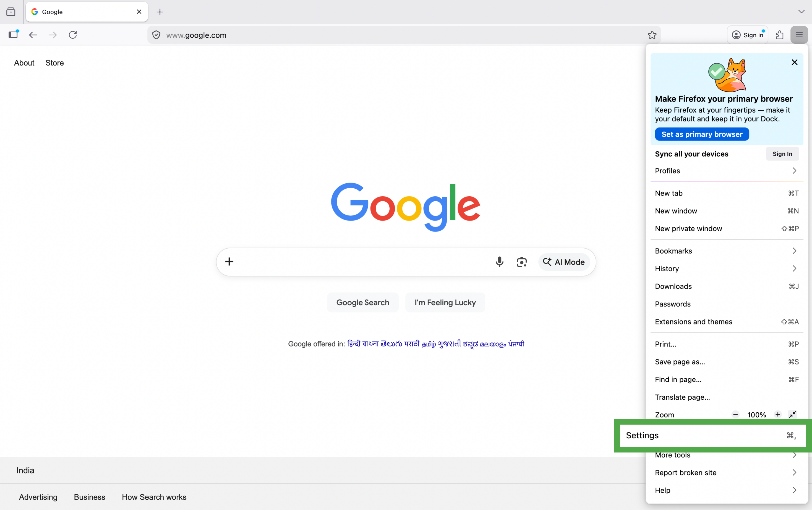
Task: Search by voice microphone icon
Action: coord(499,262)
